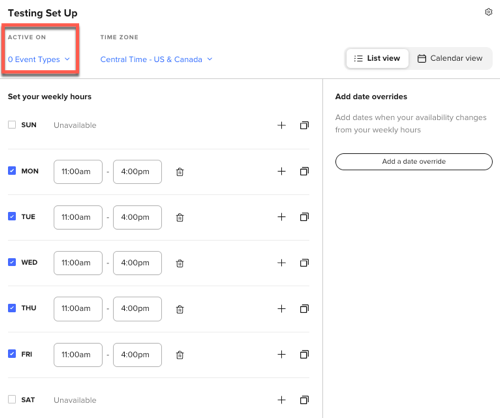The height and width of the screenshot is (418, 500).
Task: Click Add a date override button
Action: click(414, 162)
